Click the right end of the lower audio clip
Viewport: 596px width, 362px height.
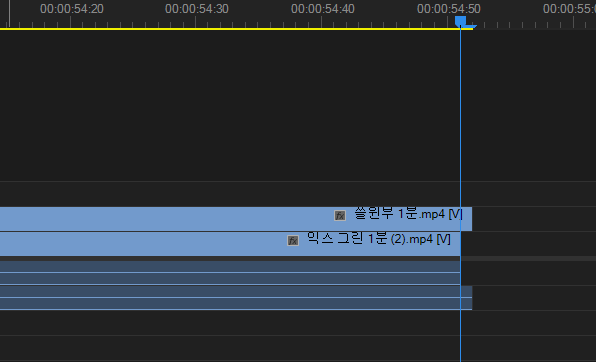pyautogui.click(x=472, y=298)
